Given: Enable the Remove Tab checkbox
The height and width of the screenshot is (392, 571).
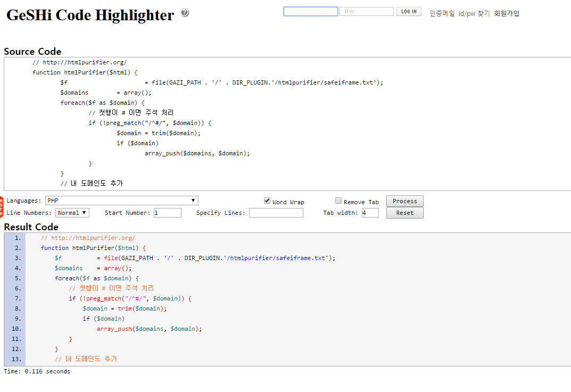Looking at the screenshot, I should coord(338,201).
